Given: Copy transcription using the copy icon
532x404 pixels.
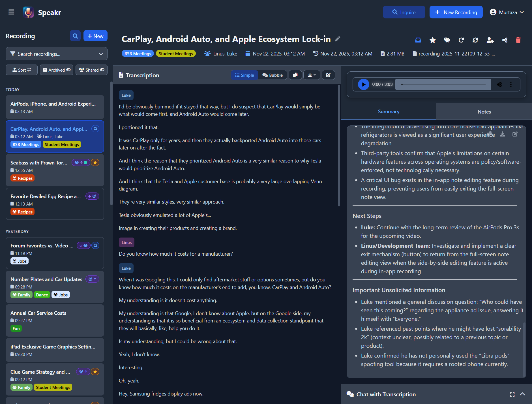Looking at the screenshot, I should point(295,75).
